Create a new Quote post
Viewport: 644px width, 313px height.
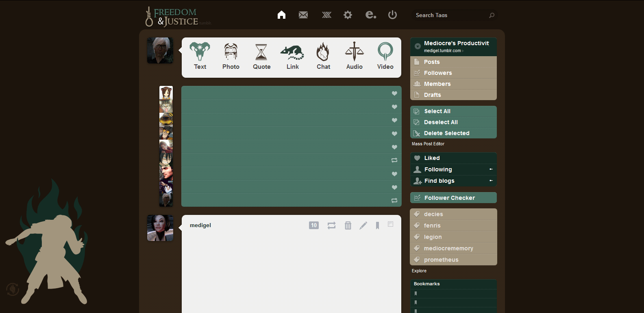(x=261, y=56)
